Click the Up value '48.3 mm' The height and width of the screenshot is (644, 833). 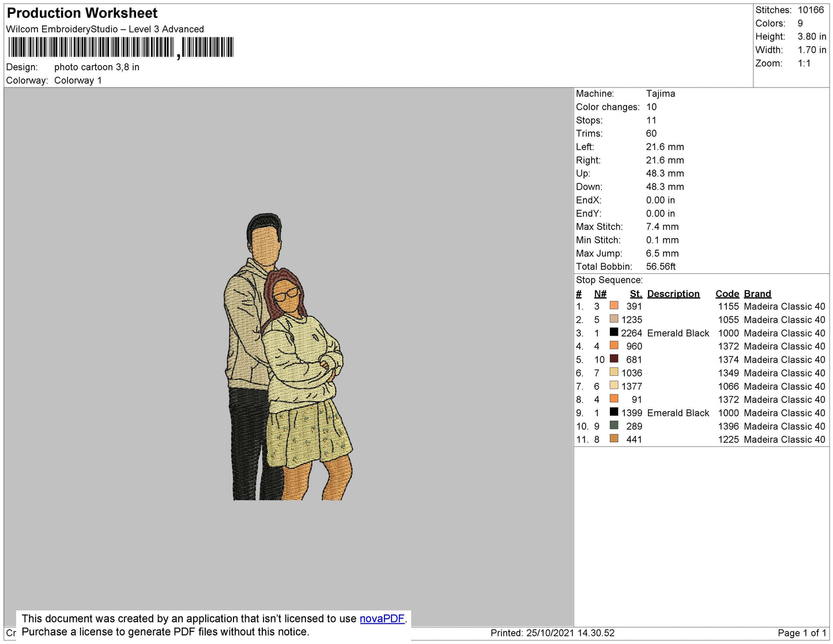665,174
